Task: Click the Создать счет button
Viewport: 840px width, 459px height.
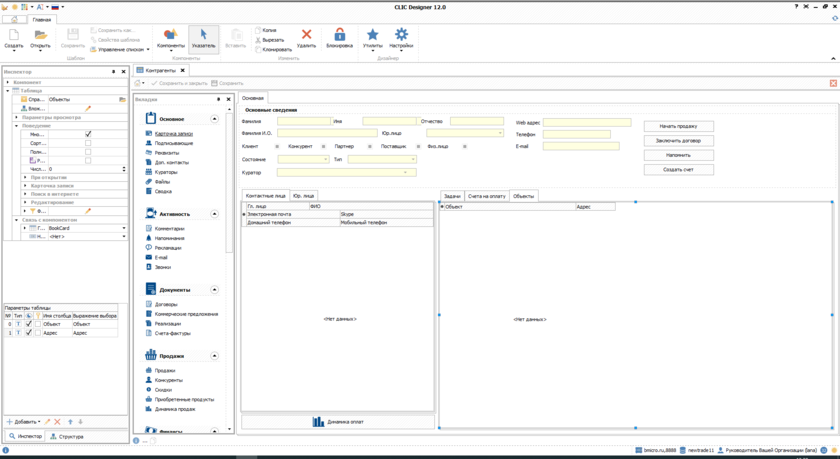Action: click(x=679, y=170)
